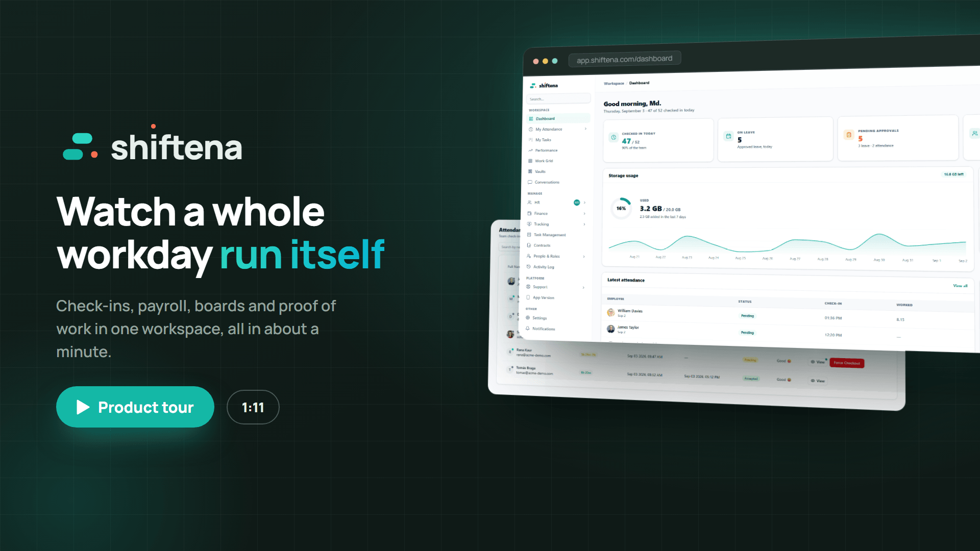The height and width of the screenshot is (551, 980).
Task: Click the Settings gear icon
Action: [528, 318]
